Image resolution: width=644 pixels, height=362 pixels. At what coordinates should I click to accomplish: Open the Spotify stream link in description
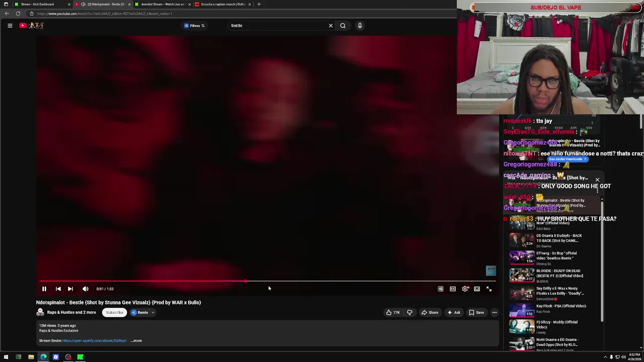click(94, 340)
